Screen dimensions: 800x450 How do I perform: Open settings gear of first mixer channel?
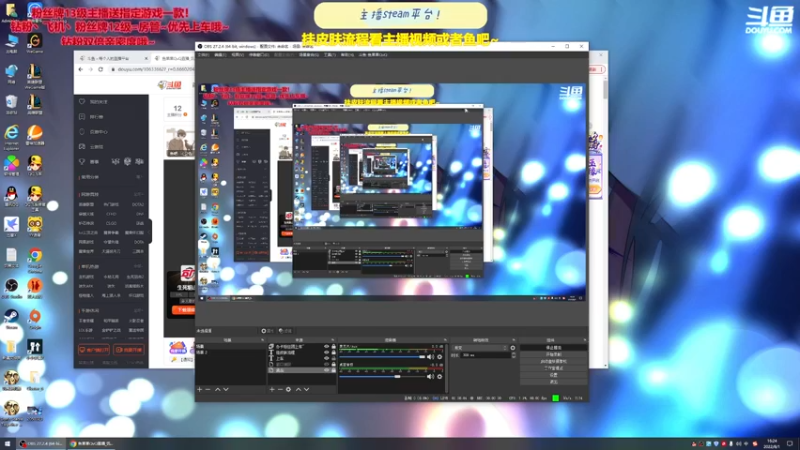click(x=439, y=357)
